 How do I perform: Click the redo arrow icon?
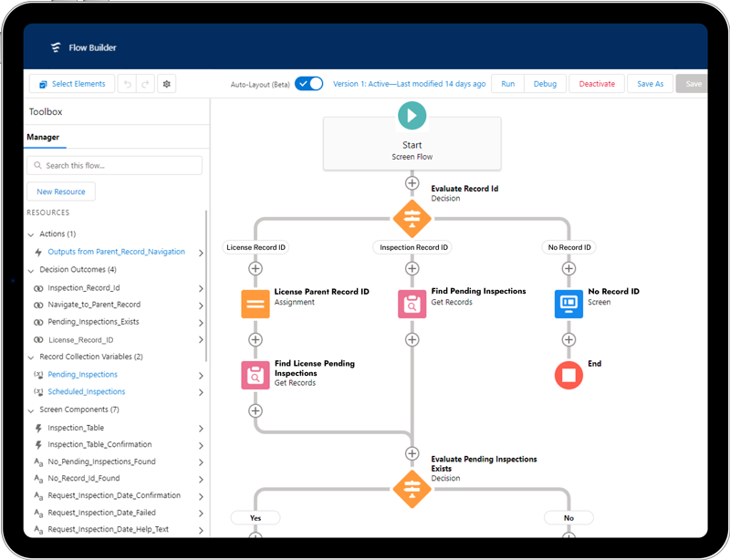click(145, 84)
